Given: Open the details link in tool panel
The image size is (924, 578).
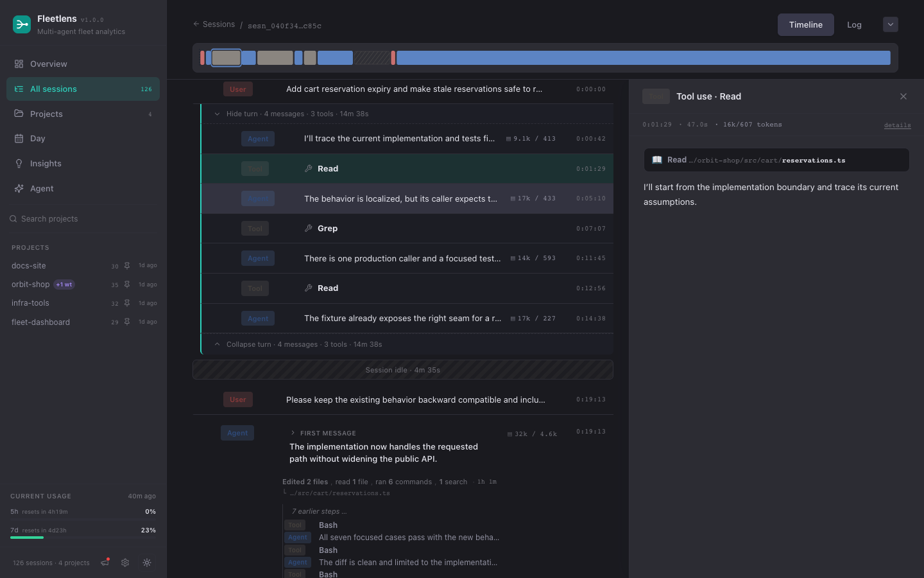Looking at the screenshot, I should click(x=897, y=125).
